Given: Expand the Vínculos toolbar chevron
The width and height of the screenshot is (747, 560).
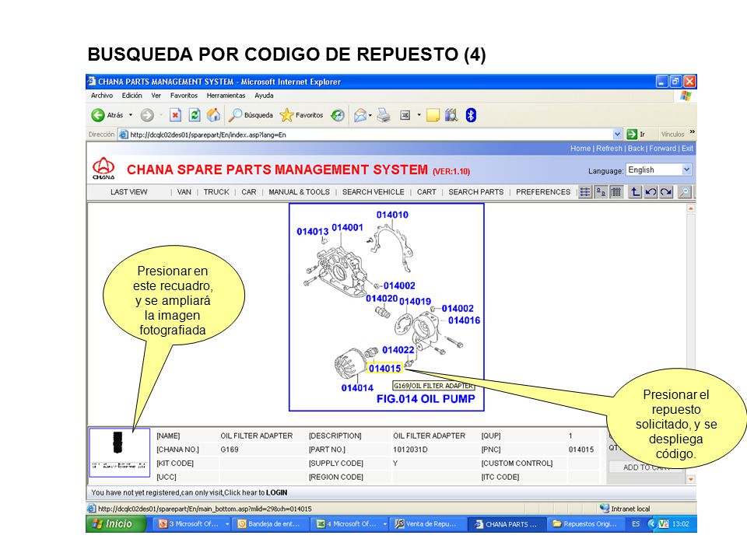Looking at the screenshot, I should (x=693, y=132).
